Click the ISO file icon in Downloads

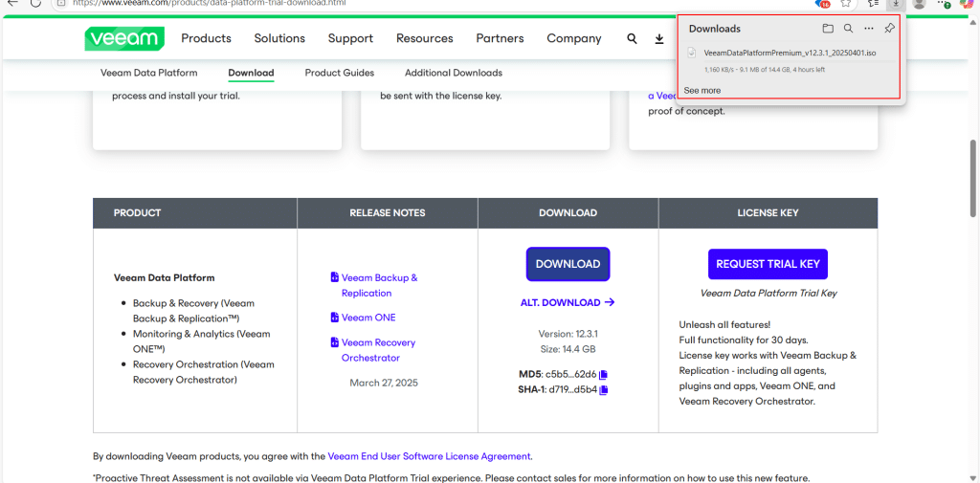tap(692, 54)
